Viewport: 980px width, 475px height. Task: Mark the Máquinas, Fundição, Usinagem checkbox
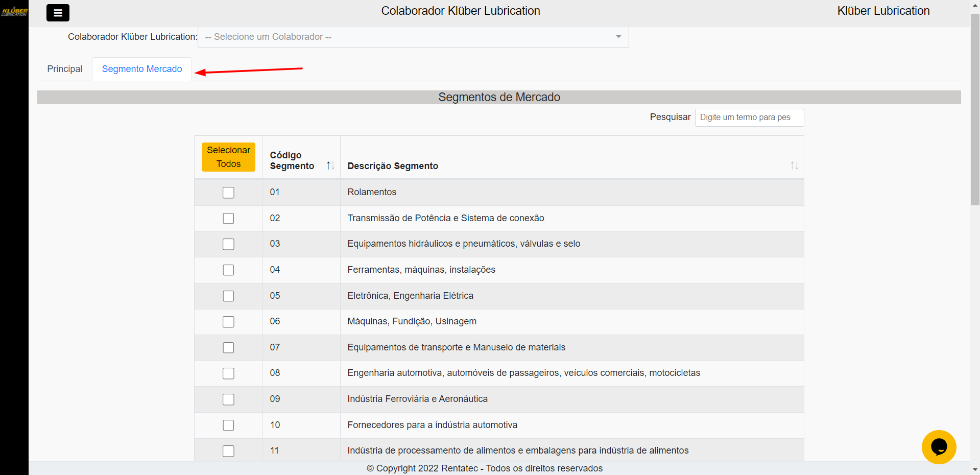point(228,322)
